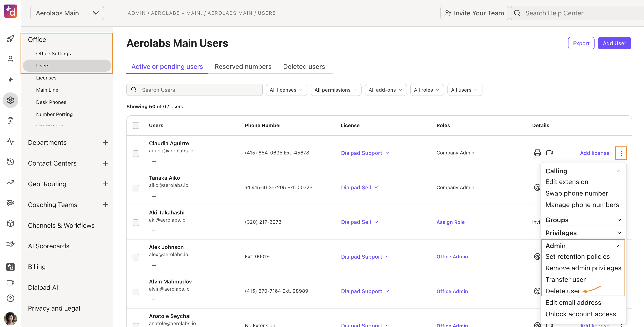Open the cube box icon in sidebar
The image size is (644, 327).
[x=10, y=223]
